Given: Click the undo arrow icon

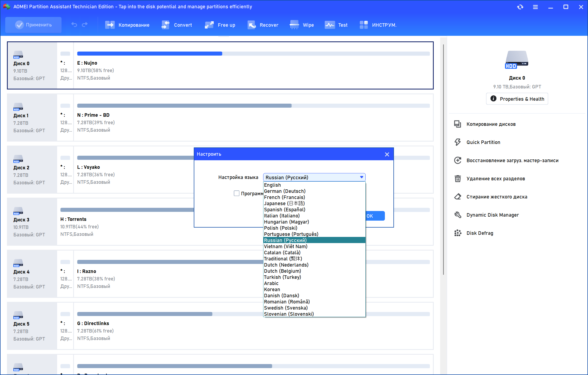Looking at the screenshot, I should coord(74,25).
